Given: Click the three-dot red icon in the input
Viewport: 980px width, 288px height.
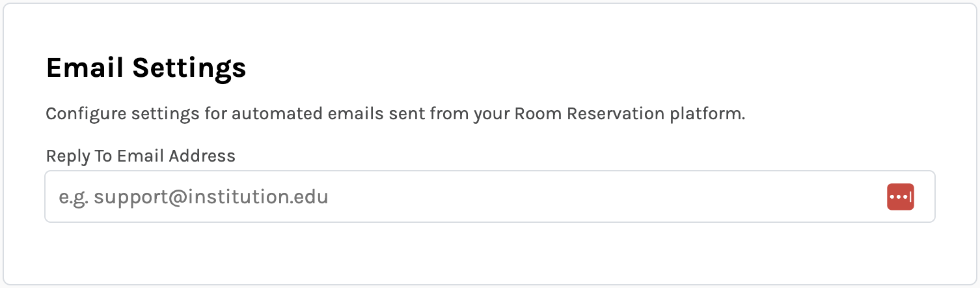Looking at the screenshot, I should click(900, 197).
